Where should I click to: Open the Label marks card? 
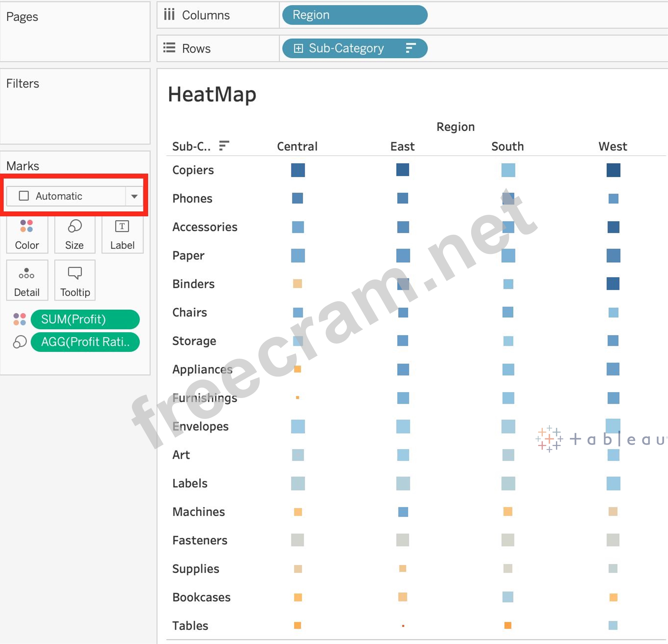coord(122,235)
